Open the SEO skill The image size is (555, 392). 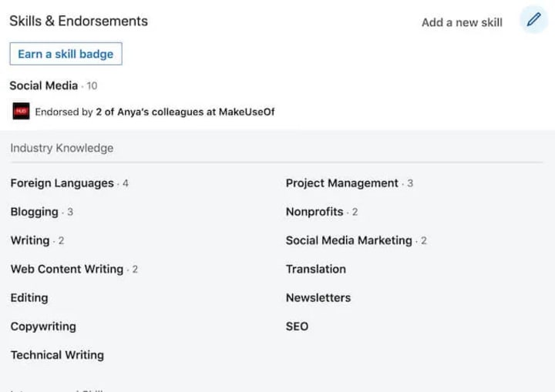click(x=297, y=327)
